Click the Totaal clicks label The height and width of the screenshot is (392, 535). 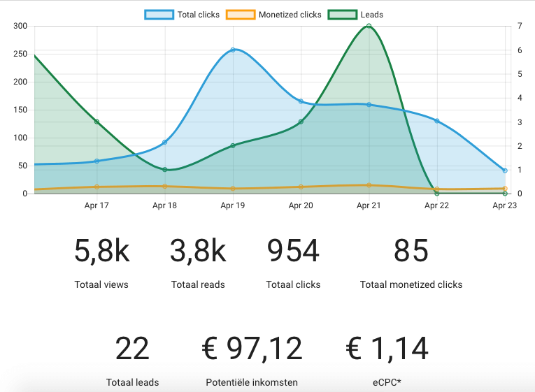(293, 284)
